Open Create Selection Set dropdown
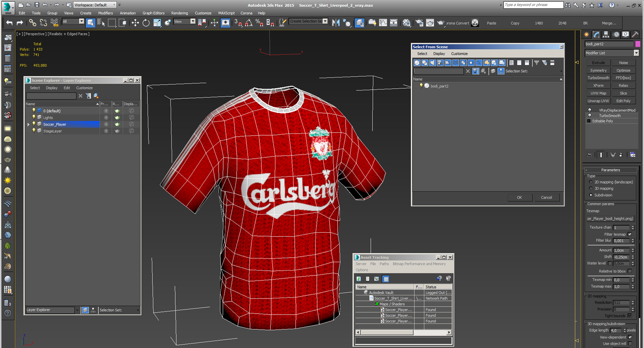The width and height of the screenshot is (644, 348). pyautogui.click(x=309, y=21)
